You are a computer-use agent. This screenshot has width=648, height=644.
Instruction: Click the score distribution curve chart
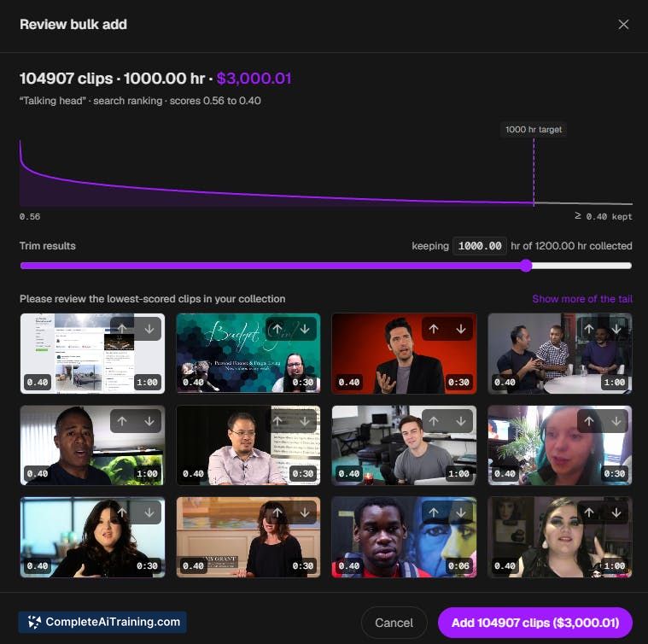tap(325, 173)
